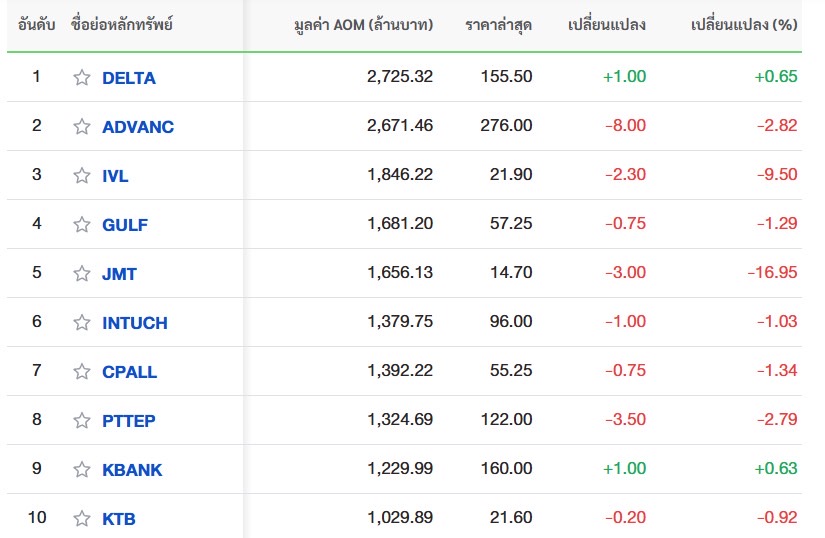Open the KBANK symbol link
Image resolution: width=825 pixels, height=538 pixels.
tap(132, 470)
